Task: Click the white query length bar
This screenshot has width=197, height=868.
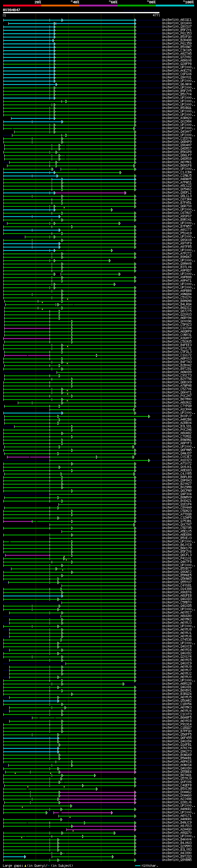Action: [81, 13]
